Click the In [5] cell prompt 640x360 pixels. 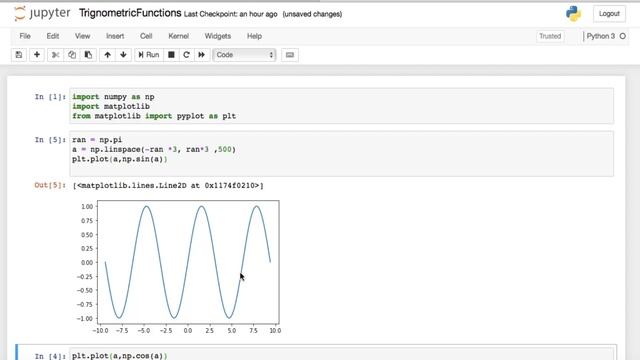click(x=50, y=140)
